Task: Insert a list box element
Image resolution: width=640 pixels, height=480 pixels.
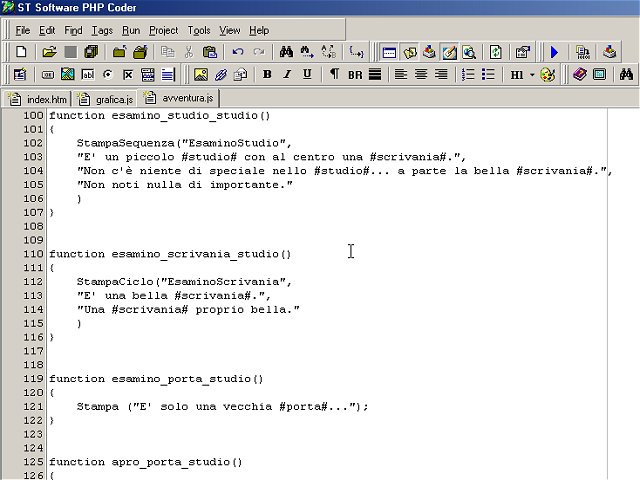Action: coord(147,74)
